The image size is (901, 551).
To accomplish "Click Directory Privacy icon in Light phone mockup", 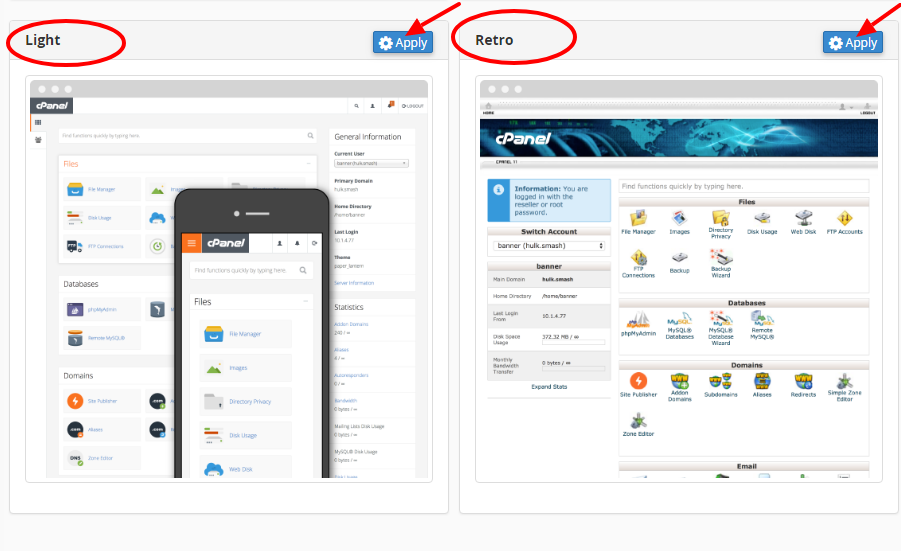I will point(214,401).
